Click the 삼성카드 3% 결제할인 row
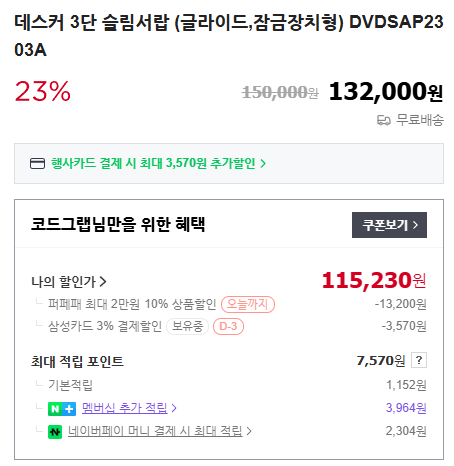Screen dimensions: 454x466 (231, 326)
